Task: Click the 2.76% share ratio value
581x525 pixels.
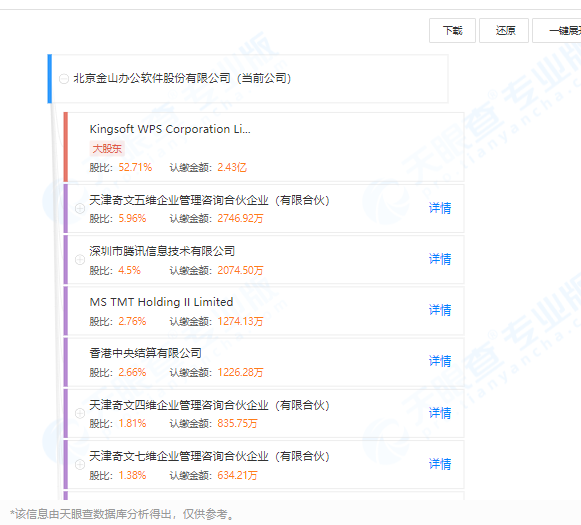Action: (x=132, y=321)
